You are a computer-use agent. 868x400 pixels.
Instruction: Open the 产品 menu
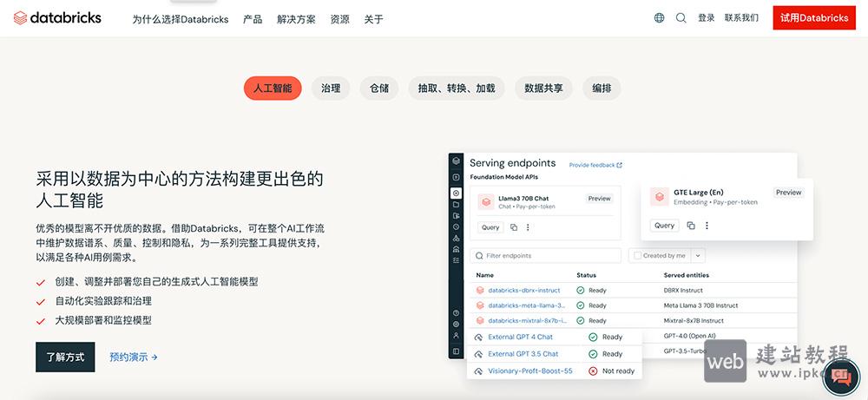253,19
